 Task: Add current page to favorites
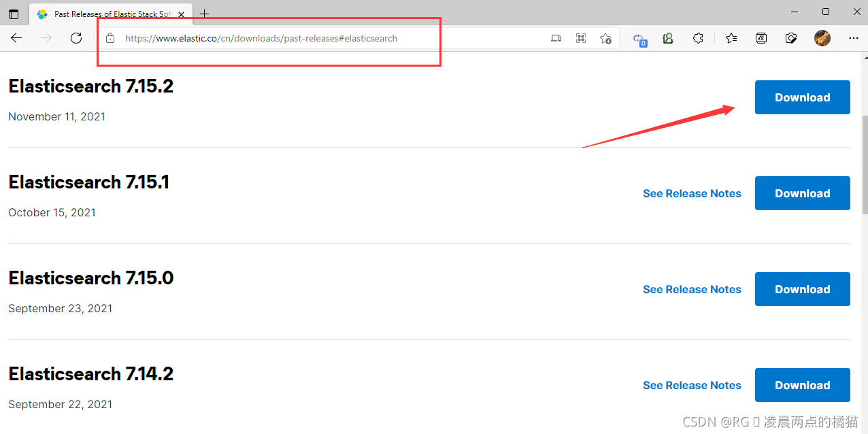pos(605,38)
